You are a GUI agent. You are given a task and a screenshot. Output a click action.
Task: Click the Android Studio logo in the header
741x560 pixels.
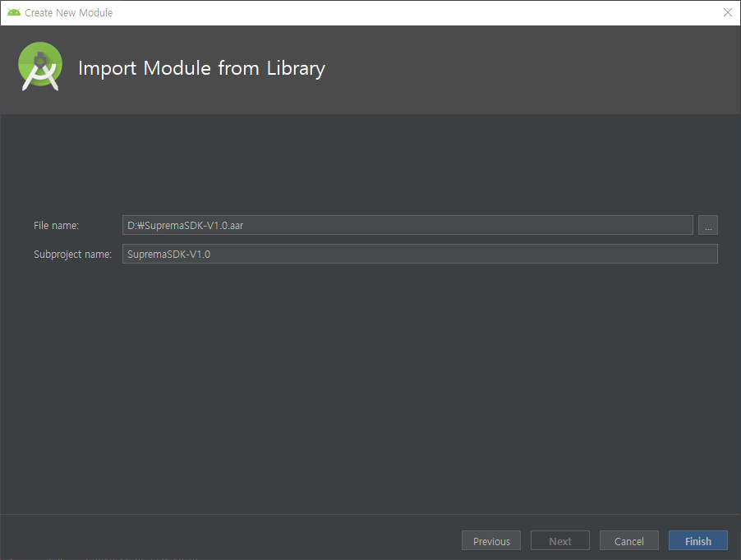pos(40,67)
